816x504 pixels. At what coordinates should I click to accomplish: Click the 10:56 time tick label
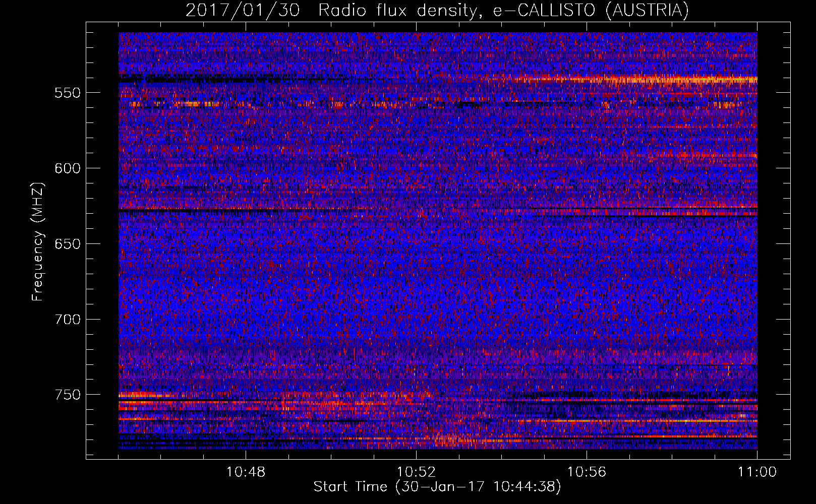coord(587,472)
